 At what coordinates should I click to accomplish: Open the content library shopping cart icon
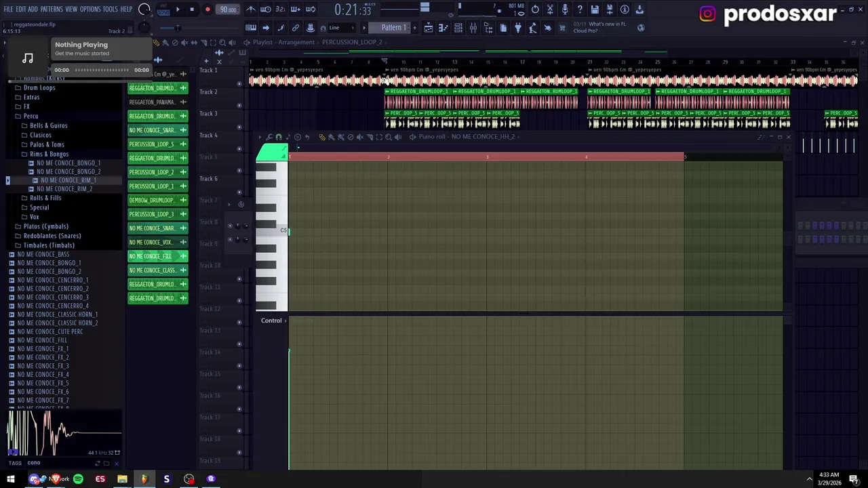click(562, 28)
